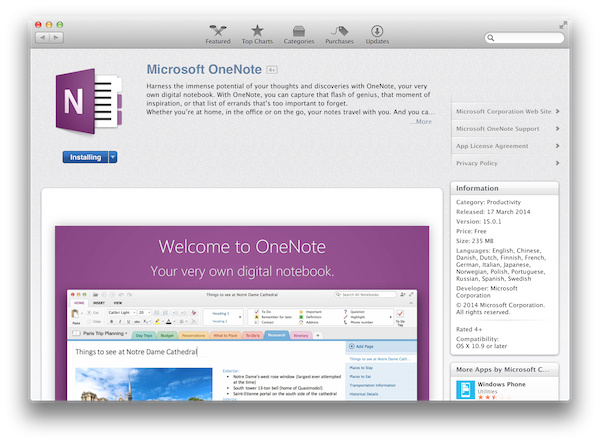Viewport: 600px width, 443px height.
Task: Go forward with the right arrow button
Action: [56, 37]
